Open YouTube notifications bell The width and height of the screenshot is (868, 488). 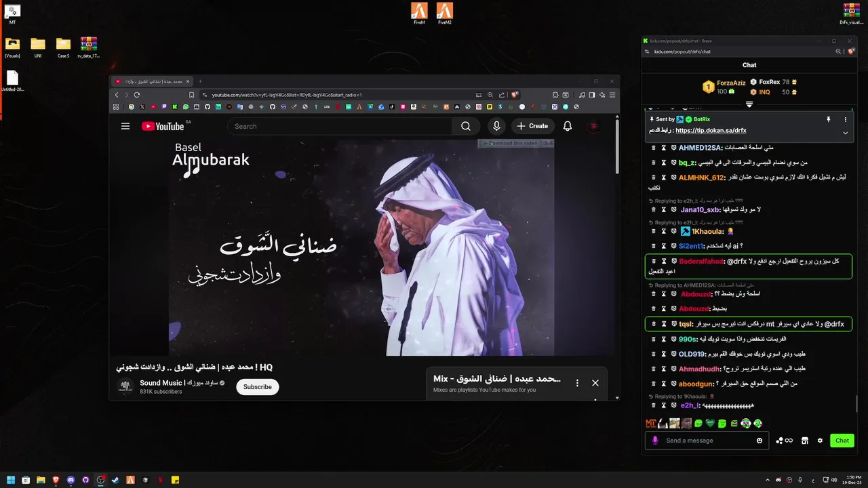(568, 126)
